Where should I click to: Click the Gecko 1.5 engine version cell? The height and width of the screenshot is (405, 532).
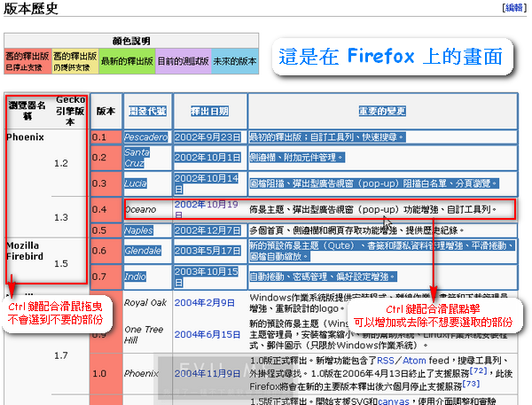[61, 263]
